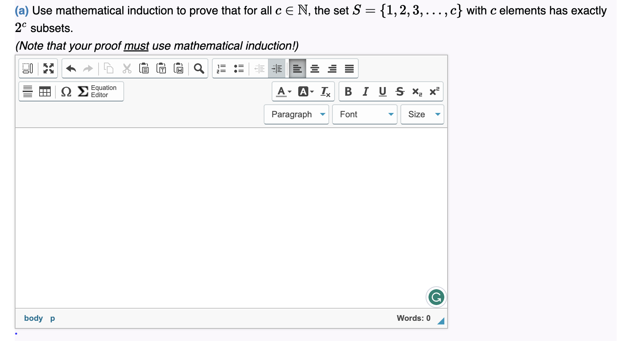Open the Font dropdown
The height and width of the screenshot is (341, 644).
point(364,114)
